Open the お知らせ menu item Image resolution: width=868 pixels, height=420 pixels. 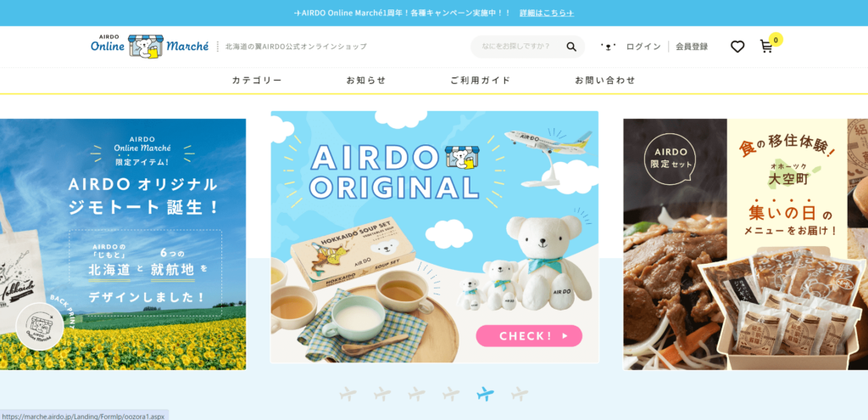click(366, 81)
